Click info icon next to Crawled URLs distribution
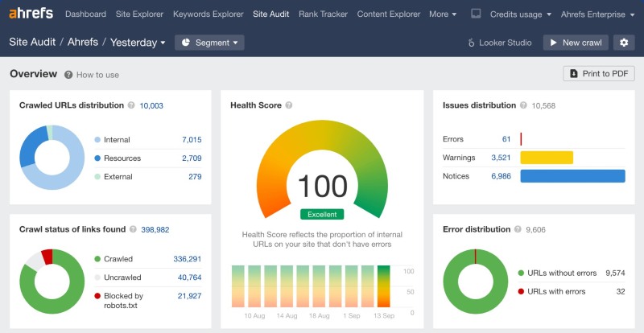The height and width of the screenshot is (333, 644). (x=131, y=105)
